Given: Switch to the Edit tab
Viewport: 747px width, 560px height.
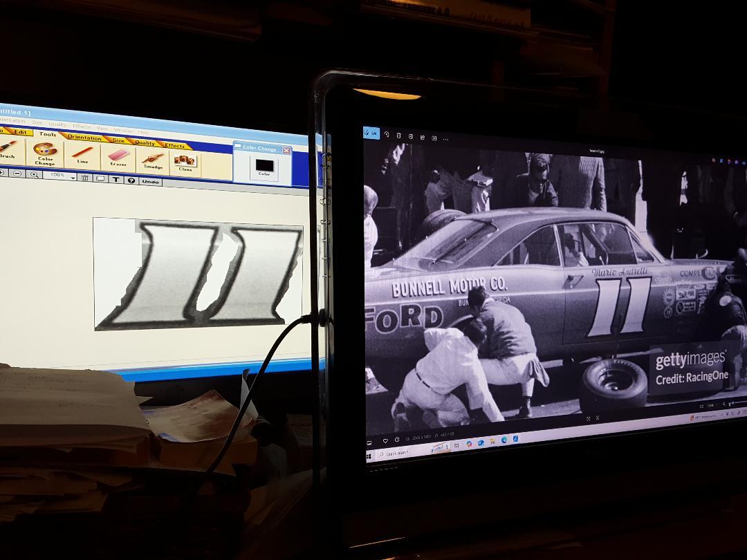Looking at the screenshot, I should (x=21, y=132).
